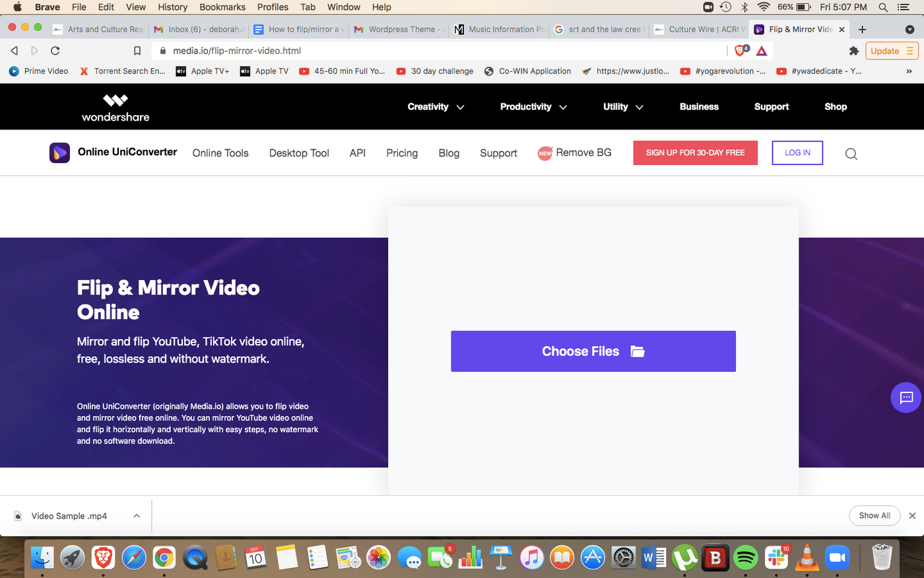Launch Spotify from the Dock
Viewport: 924px width, 578px height.
746,558
